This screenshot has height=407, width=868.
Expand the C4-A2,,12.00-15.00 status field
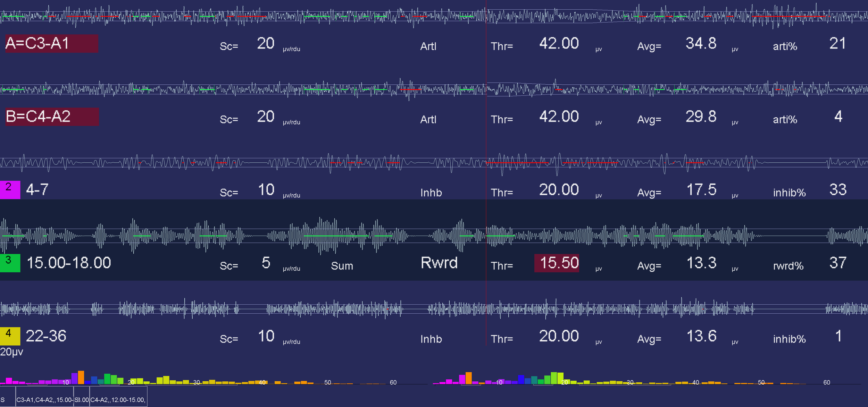coord(118,399)
